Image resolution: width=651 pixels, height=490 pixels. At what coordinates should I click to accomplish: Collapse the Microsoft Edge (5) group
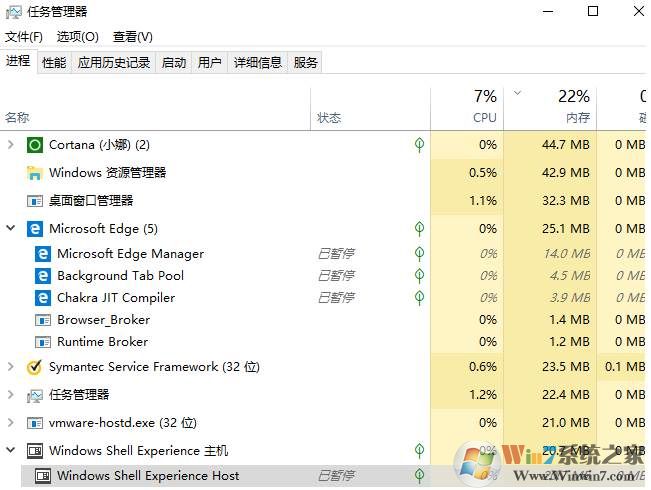coord(11,229)
